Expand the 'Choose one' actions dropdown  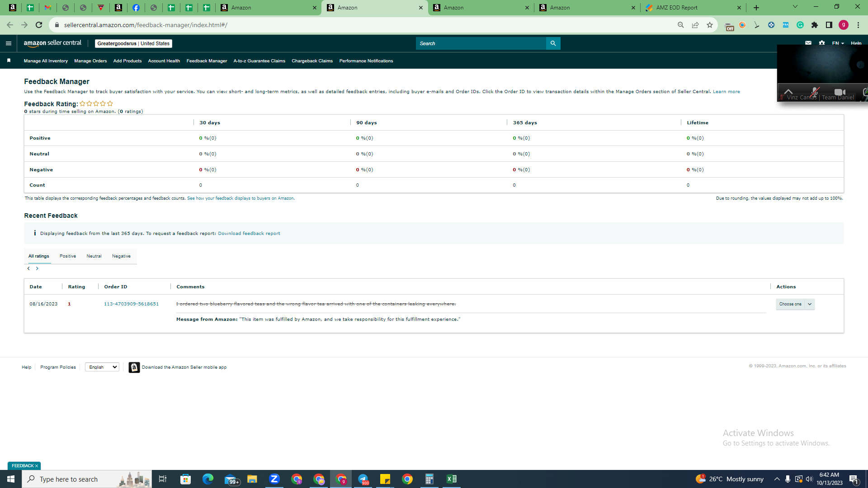pos(795,304)
